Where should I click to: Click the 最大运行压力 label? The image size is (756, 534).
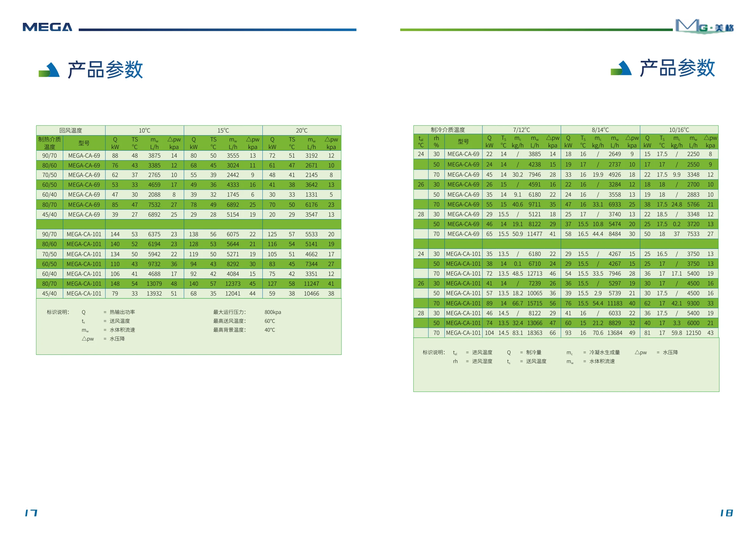click(229, 312)
